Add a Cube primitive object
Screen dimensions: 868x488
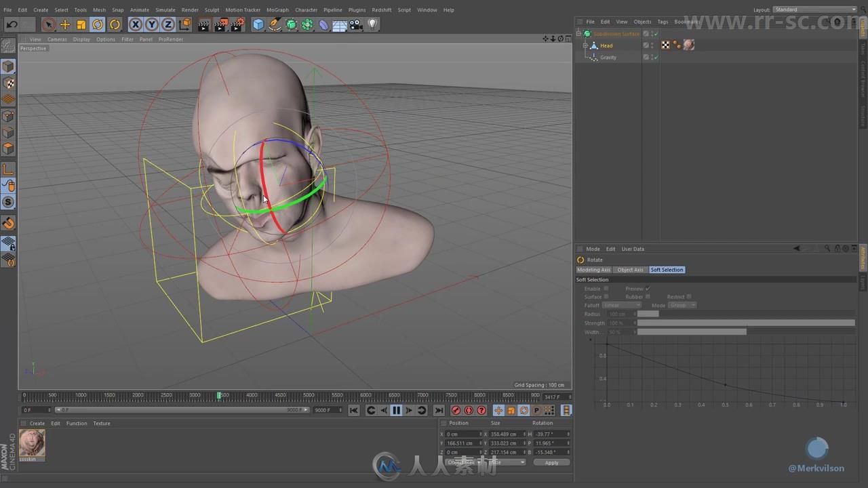(258, 25)
